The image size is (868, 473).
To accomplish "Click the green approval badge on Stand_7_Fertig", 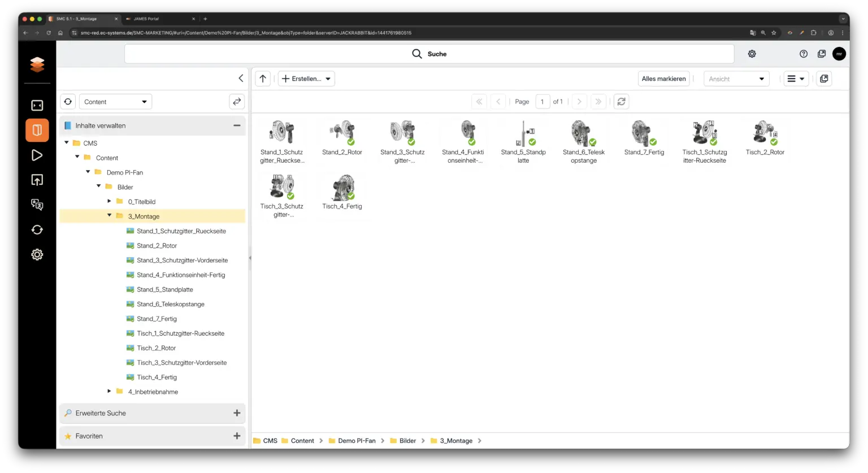I will (653, 141).
